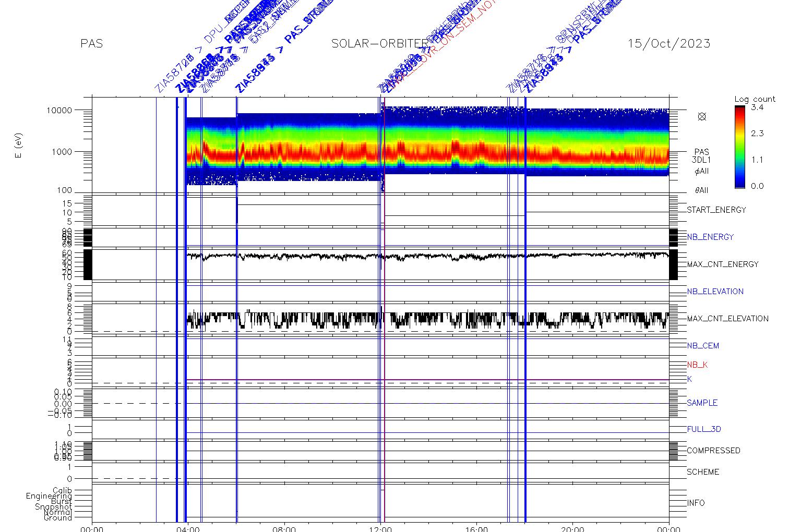Click the 20:00 time axis label
The width and height of the screenshot is (789, 532).
click(573, 529)
